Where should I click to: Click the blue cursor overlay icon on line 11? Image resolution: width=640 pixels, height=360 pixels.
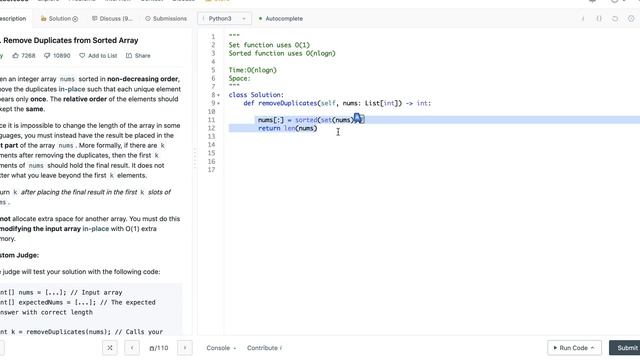[x=358, y=118]
